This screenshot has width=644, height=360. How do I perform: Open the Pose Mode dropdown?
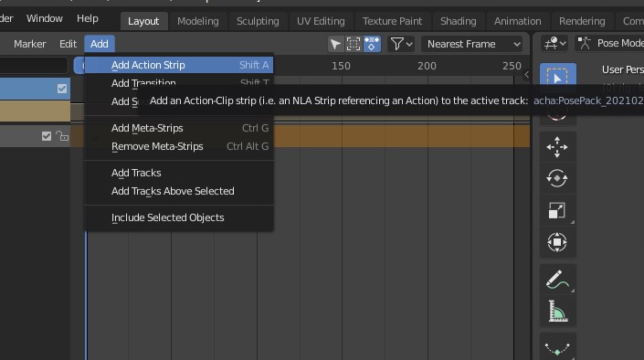[x=609, y=43]
